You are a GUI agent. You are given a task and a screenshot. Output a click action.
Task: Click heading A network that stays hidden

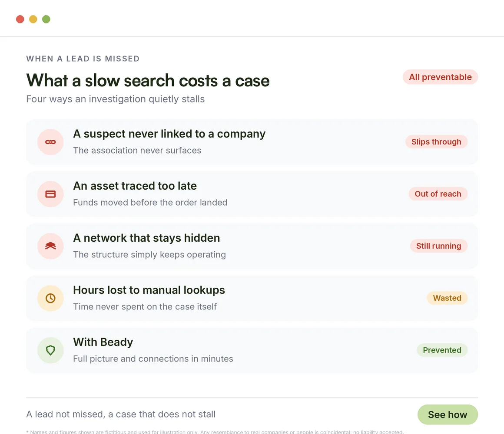pyautogui.click(x=146, y=238)
